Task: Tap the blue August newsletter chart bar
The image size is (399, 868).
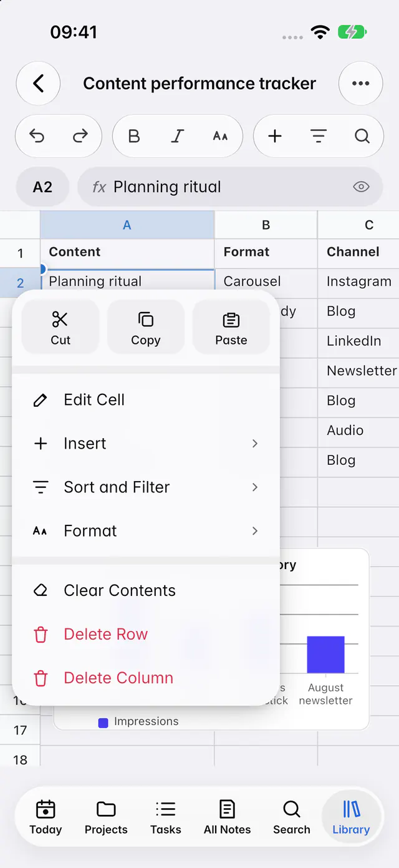Action: point(325,655)
